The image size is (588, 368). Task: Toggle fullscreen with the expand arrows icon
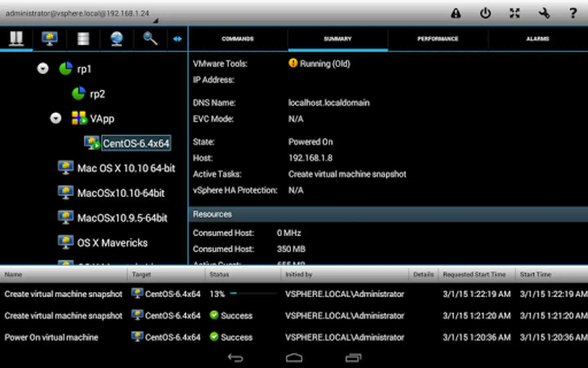coord(514,13)
